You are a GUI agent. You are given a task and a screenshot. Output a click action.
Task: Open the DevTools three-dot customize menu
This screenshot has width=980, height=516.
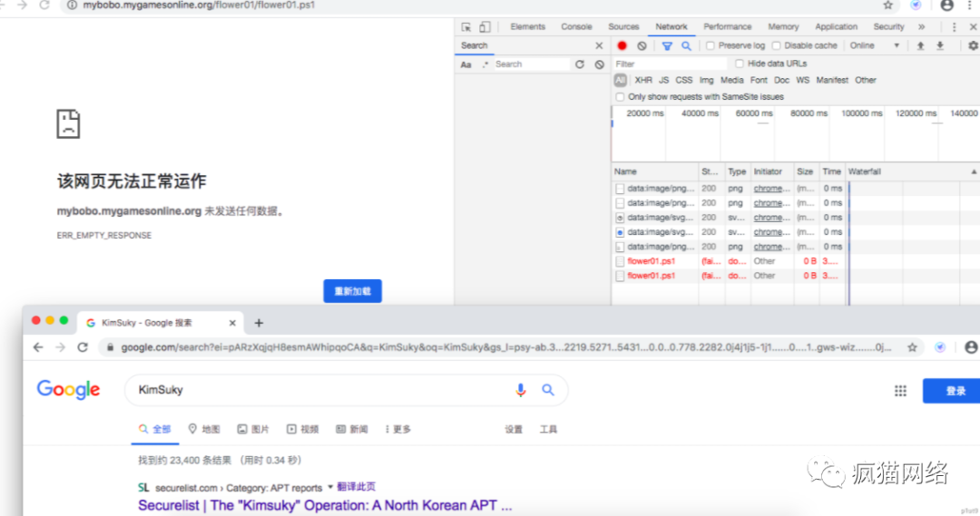(954, 27)
